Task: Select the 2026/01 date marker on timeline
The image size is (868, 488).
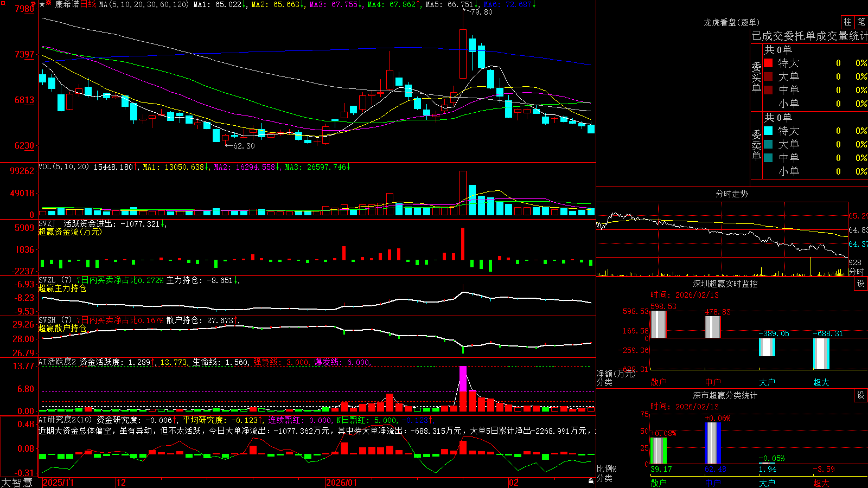Action: point(341,483)
